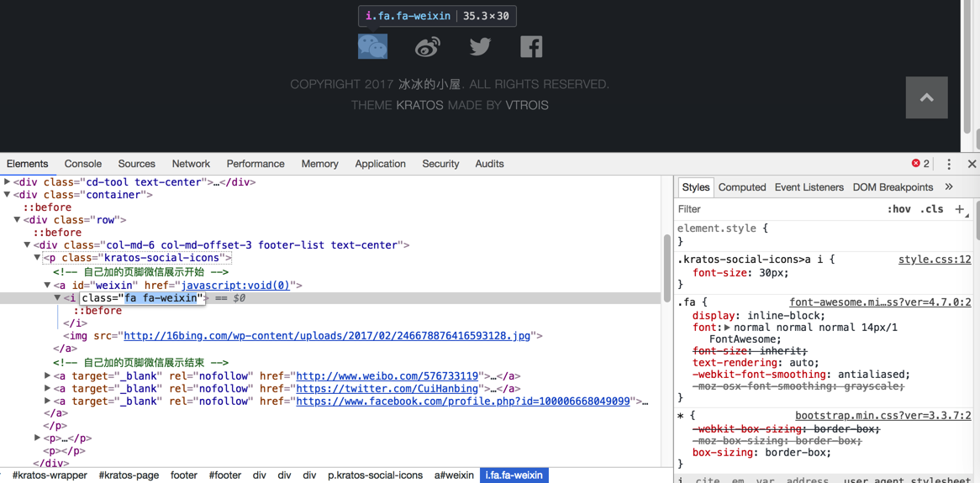
Task: Select p.kratos-social-icons breadcrumb
Action: click(375, 475)
